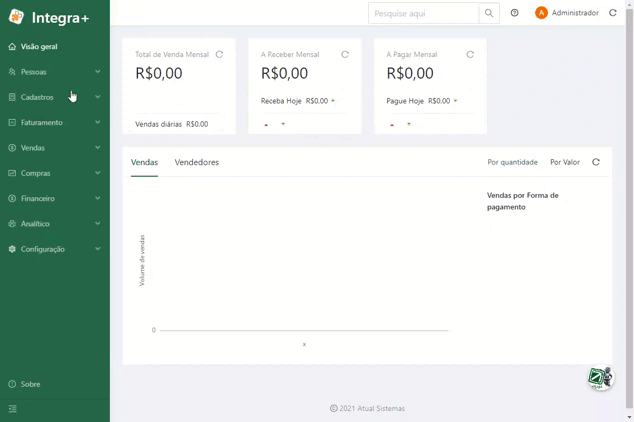Click the Financeiro sidebar icon

click(12, 198)
